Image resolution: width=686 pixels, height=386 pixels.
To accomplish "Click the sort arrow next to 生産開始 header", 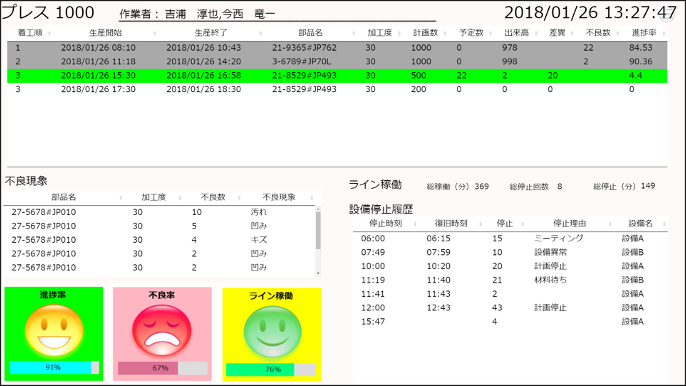I will (x=155, y=33).
